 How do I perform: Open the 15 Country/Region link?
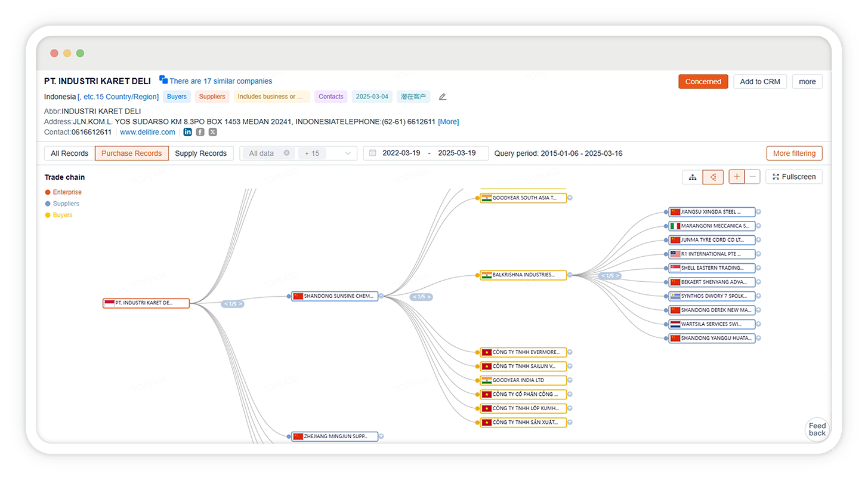pyautogui.click(x=118, y=97)
